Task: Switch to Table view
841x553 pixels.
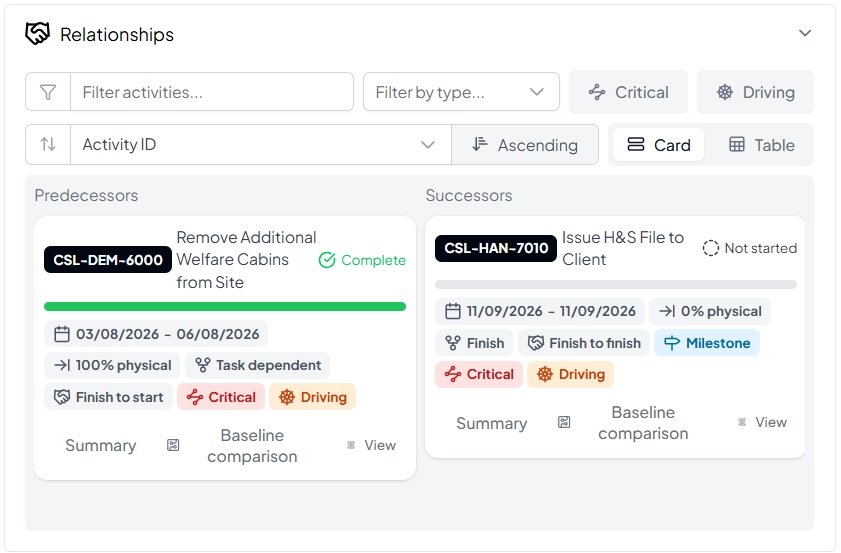Action: pos(761,145)
